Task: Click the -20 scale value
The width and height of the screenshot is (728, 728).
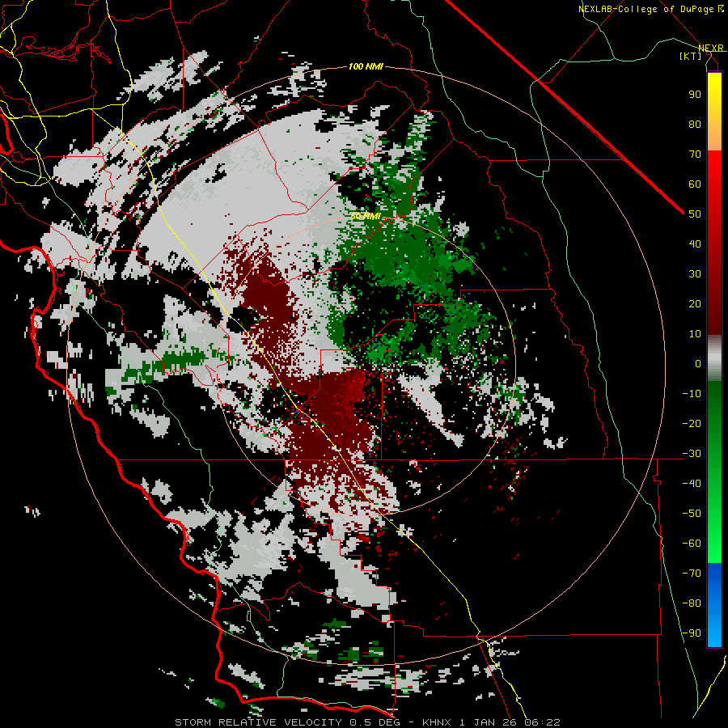Action: [692, 424]
